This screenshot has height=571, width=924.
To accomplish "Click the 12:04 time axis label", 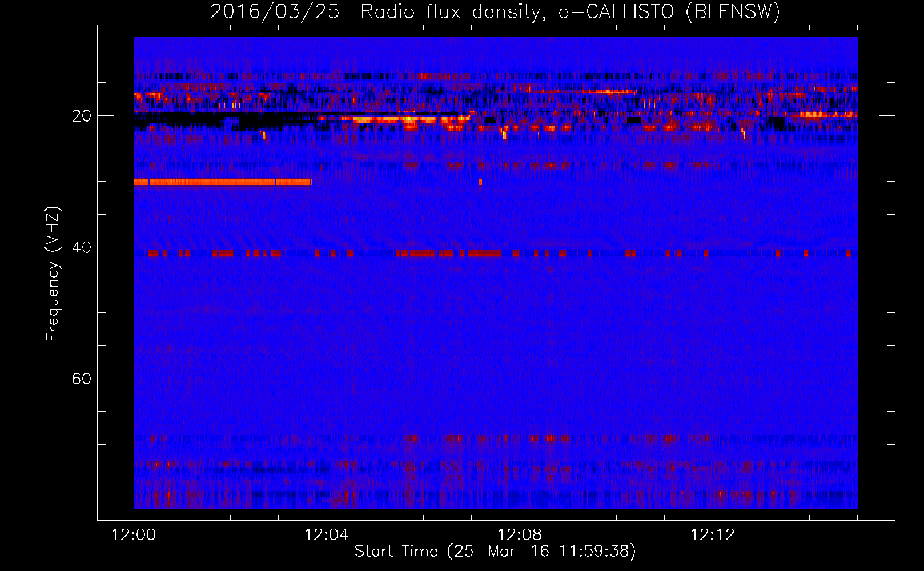I will 327,535.
